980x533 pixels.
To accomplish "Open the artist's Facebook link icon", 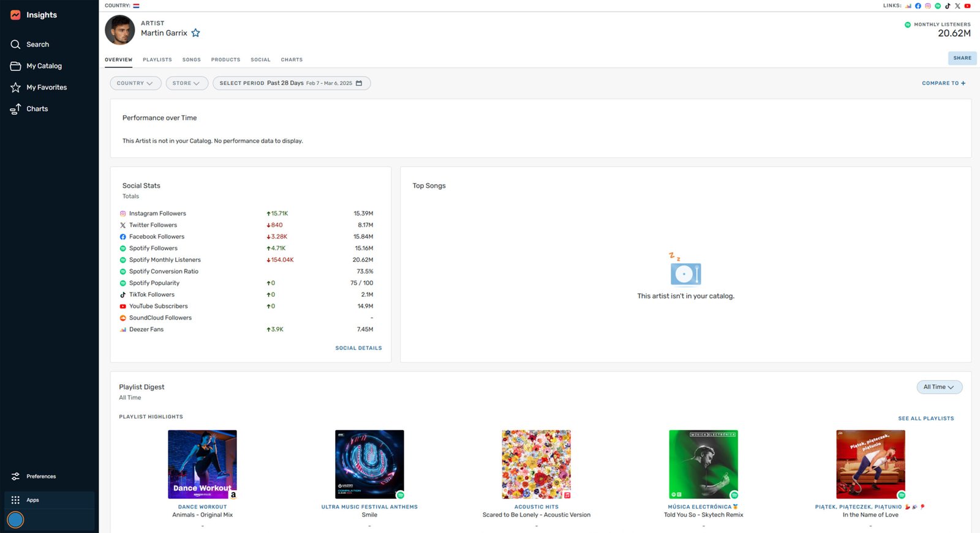I will point(918,6).
